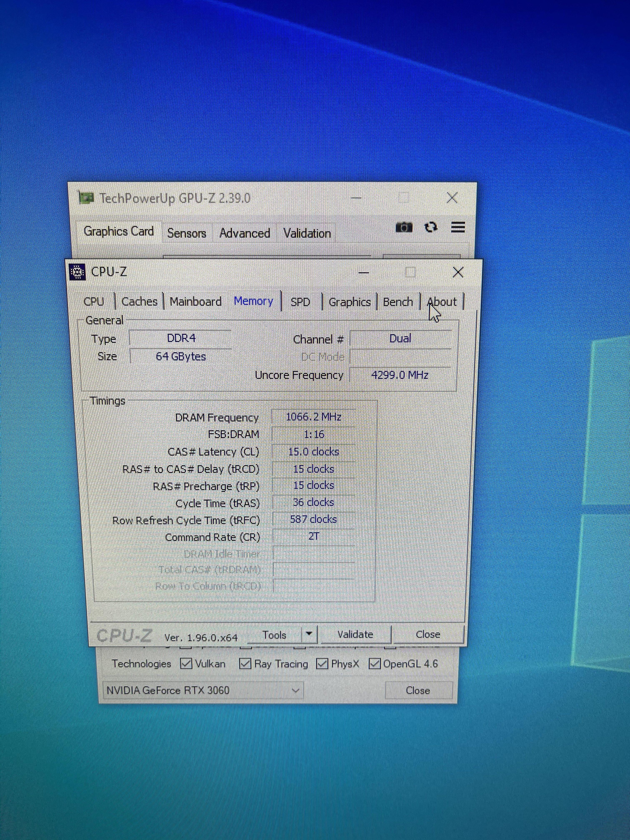
Task: Click the GPU-Z screenshot camera icon
Action: pos(404,227)
